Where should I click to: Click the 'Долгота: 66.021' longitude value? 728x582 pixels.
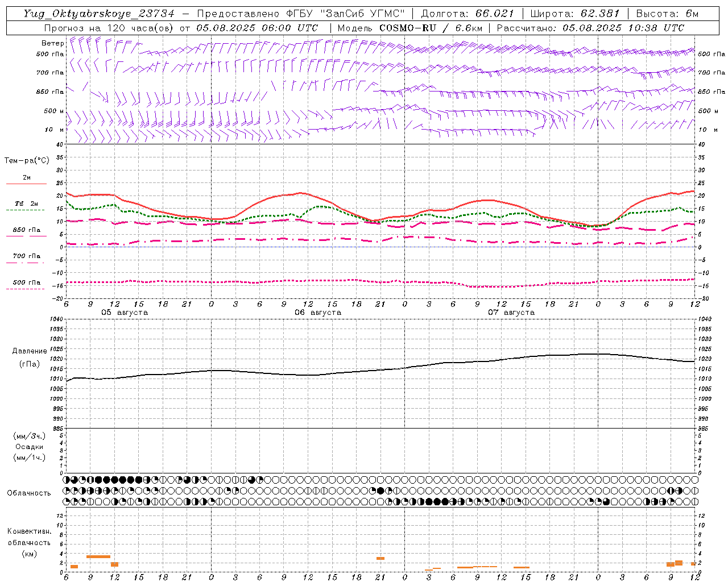[468, 14]
